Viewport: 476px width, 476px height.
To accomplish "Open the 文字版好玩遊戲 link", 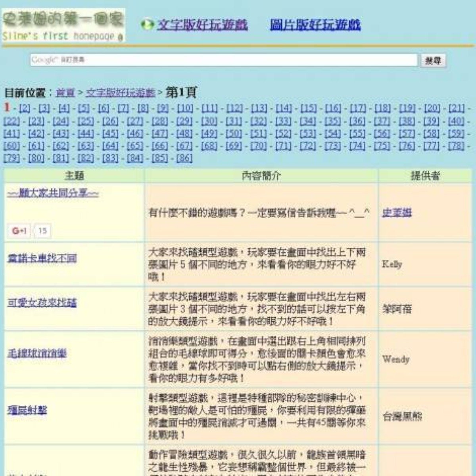I will (202, 25).
